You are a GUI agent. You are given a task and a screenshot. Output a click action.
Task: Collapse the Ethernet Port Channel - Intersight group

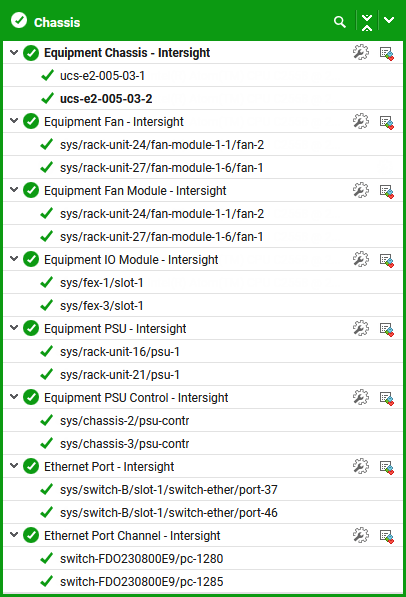pyautogui.click(x=14, y=534)
